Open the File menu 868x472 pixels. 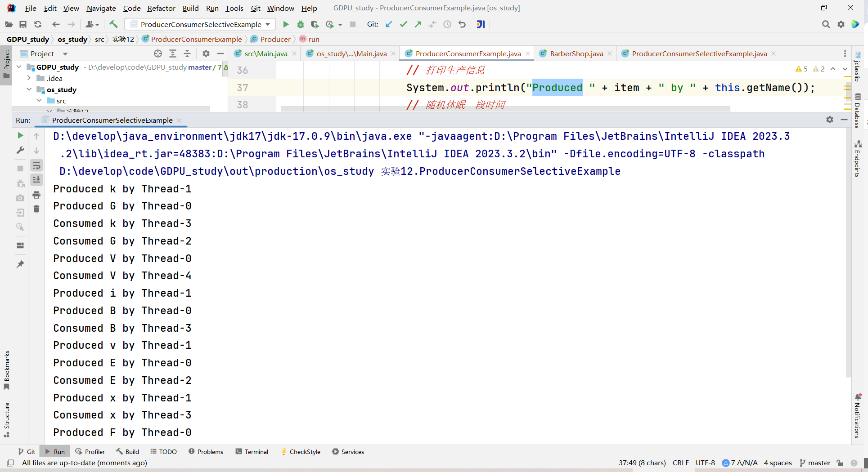pos(31,8)
